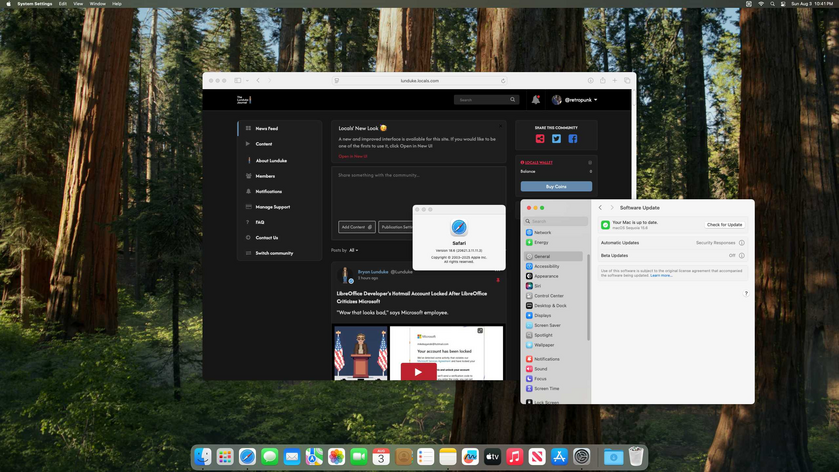This screenshot has height=472, width=839.
Task: Select Desktop & Dock in System Settings sidebar
Action: 554,306
